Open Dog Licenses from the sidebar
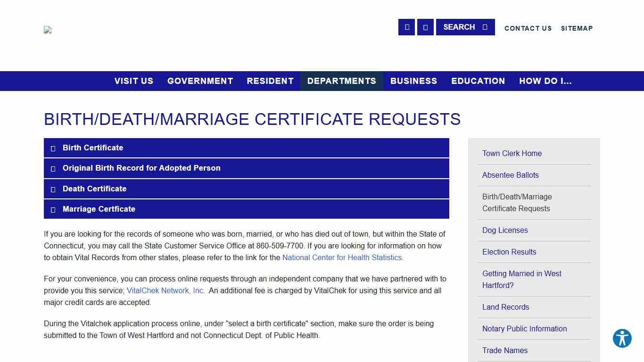Screen dimensions: 644x362 click(504, 230)
